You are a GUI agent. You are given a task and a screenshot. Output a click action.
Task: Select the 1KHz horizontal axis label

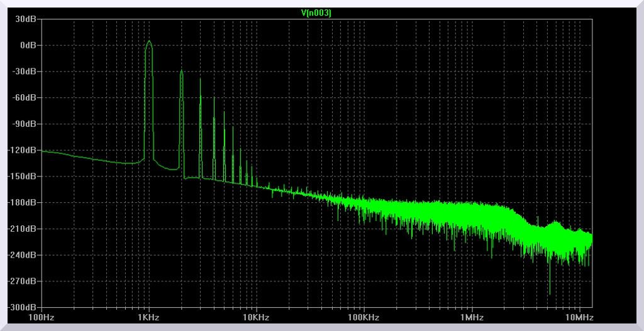click(x=148, y=318)
